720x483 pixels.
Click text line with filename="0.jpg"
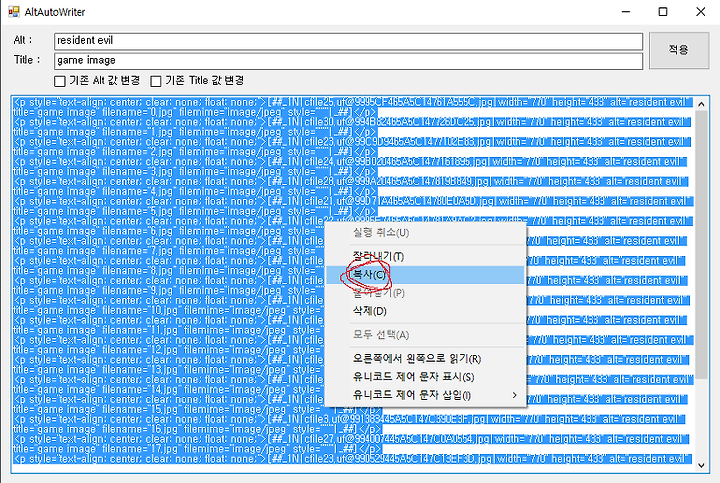(x=194, y=112)
